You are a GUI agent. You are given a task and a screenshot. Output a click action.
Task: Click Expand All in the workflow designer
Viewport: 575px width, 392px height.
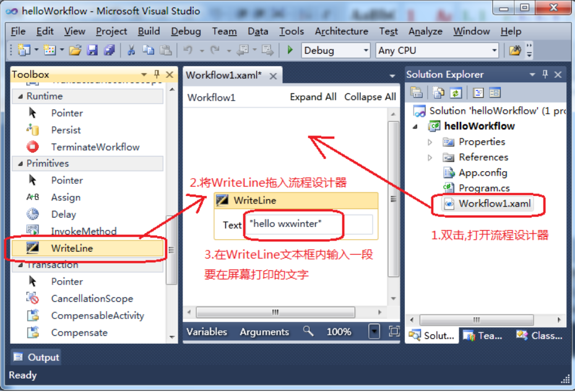(313, 96)
